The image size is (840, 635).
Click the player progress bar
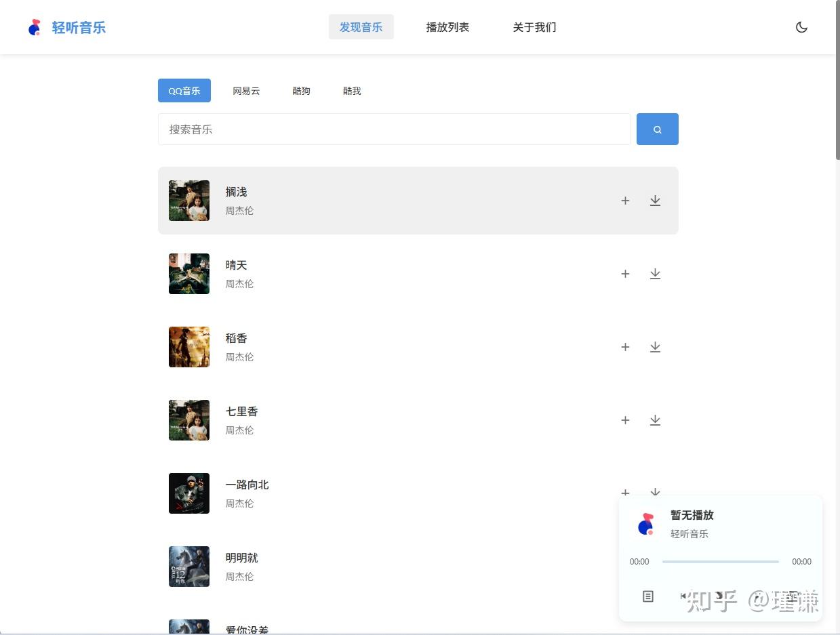(x=721, y=562)
